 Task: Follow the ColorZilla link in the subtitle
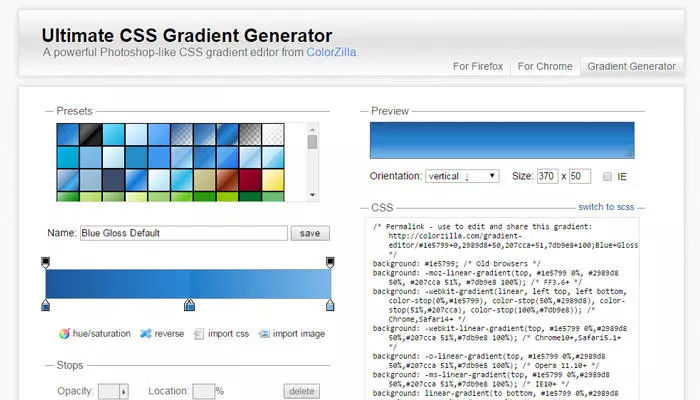pyautogui.click(x=331, y=52)
